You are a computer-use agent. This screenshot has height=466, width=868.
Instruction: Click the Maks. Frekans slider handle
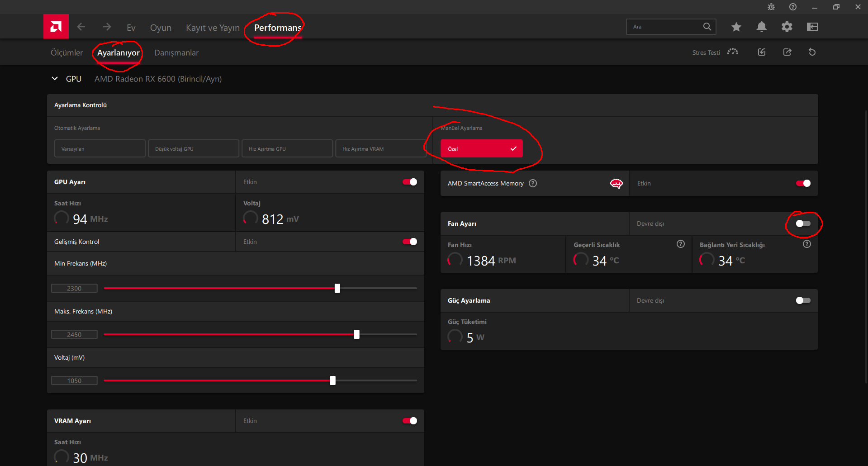[x=356, y=334]
